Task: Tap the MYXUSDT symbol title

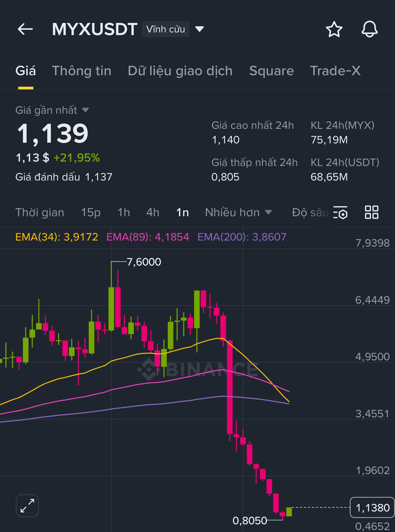Action: point(95,29)
